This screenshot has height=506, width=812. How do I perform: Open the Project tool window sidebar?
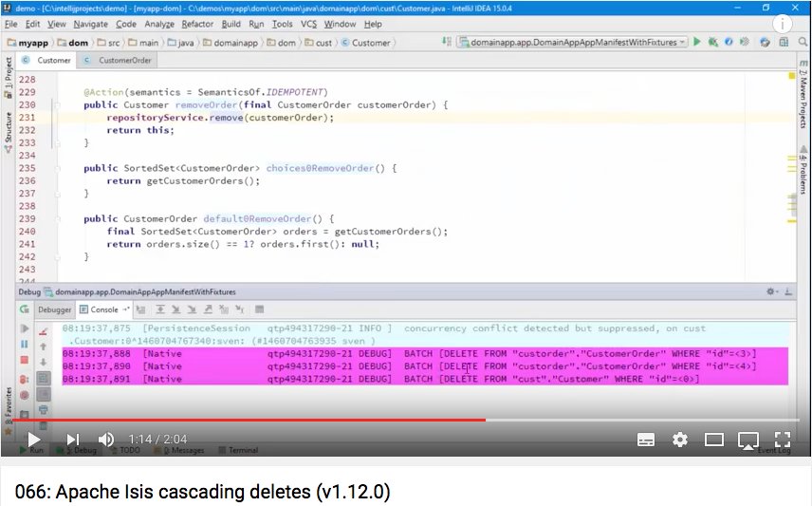[x=8, y=78]
